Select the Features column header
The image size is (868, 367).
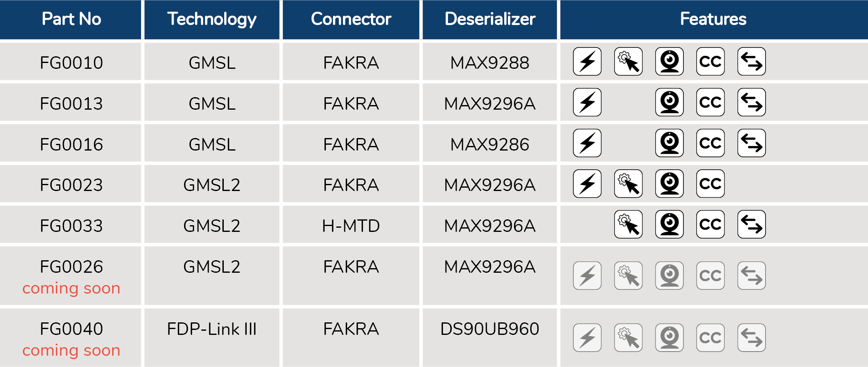[x=713, y=19]
